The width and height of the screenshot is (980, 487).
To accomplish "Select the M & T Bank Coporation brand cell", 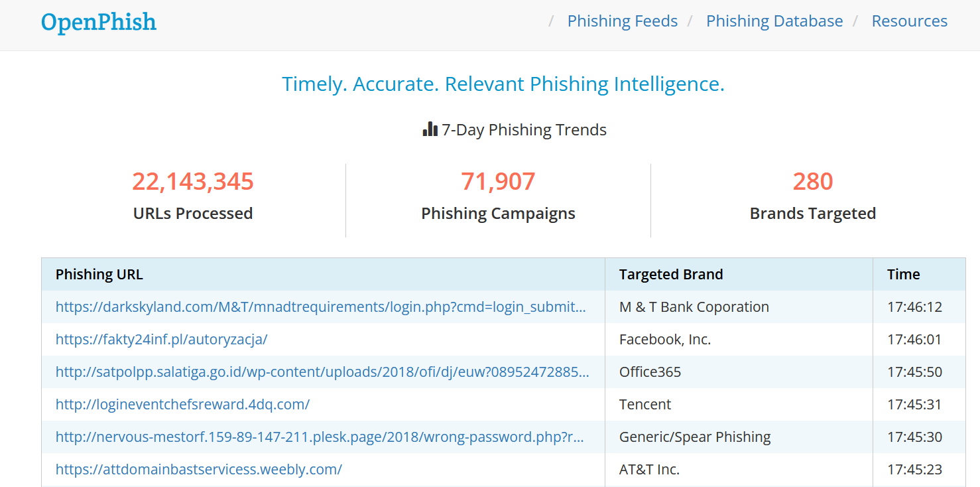I will click(694, 307).
